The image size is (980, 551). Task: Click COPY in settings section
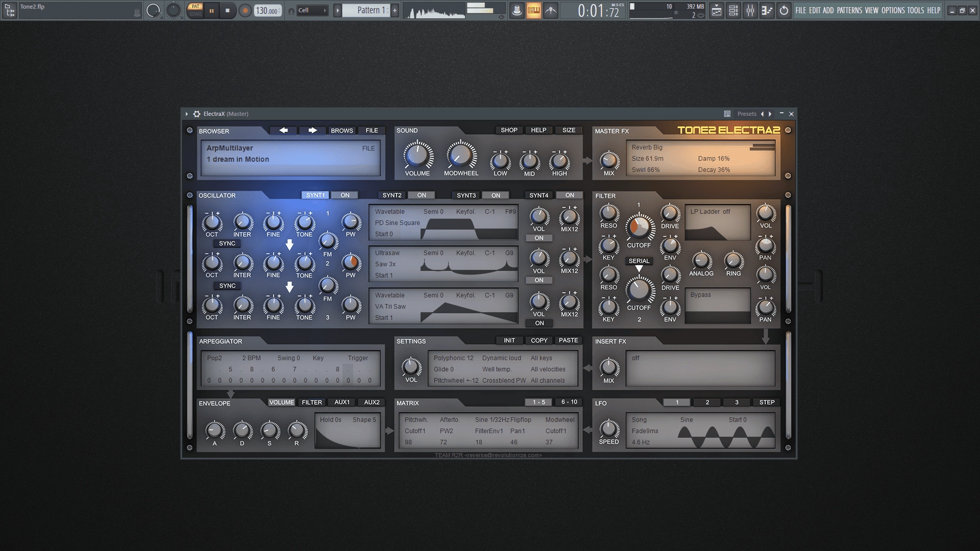[x=539, y=340]
